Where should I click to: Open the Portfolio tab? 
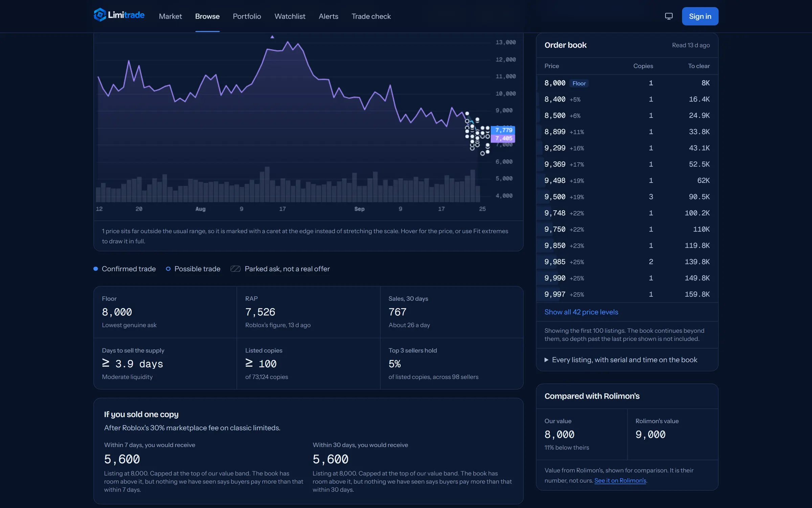[247, 16]
